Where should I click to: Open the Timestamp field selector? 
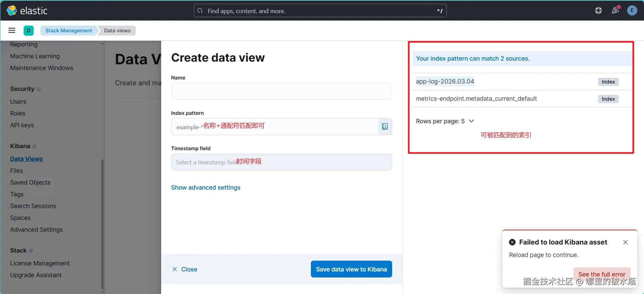[x=281, y=162]
